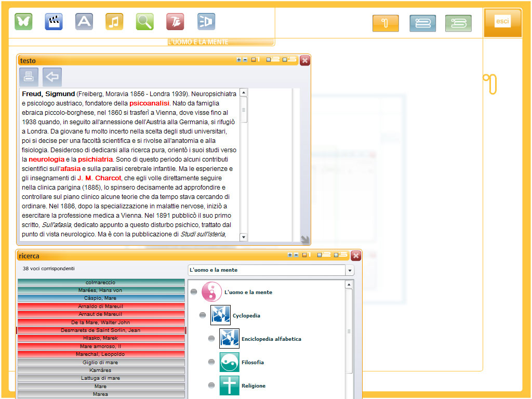Click the Religione cross icon
This screenshot has width=532, height=399.
[229, 385]
